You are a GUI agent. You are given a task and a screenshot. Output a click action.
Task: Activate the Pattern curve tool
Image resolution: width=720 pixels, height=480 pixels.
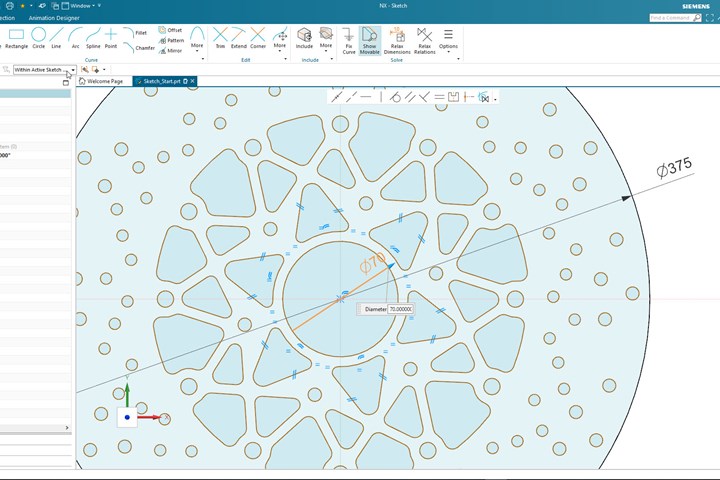(x=171, y=40)
